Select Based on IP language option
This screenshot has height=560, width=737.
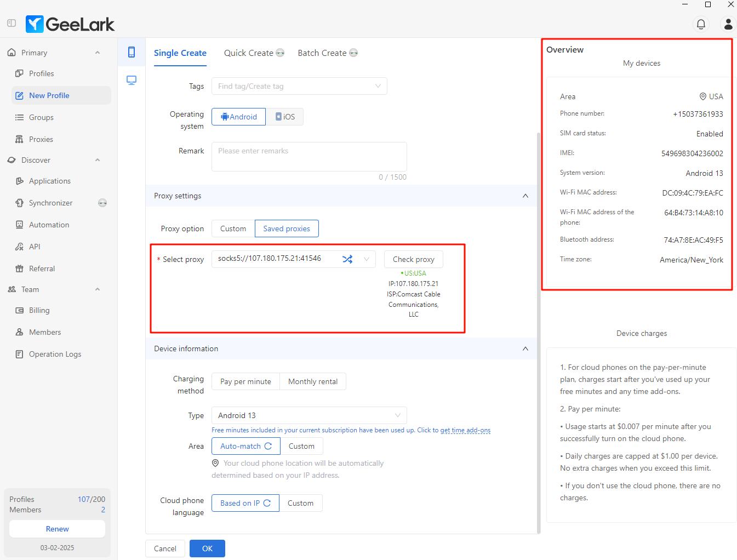click(x=245, y=503)
